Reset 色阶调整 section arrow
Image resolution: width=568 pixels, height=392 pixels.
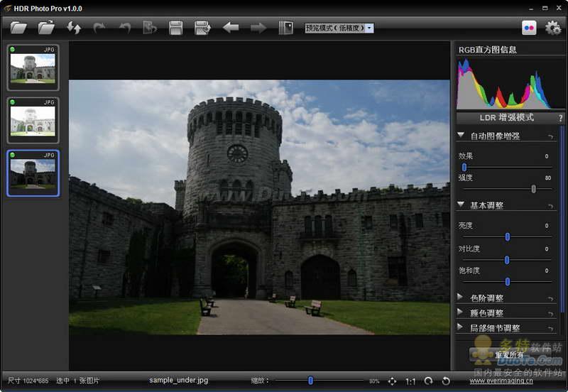pyautogui.click(x=551, y=299)
